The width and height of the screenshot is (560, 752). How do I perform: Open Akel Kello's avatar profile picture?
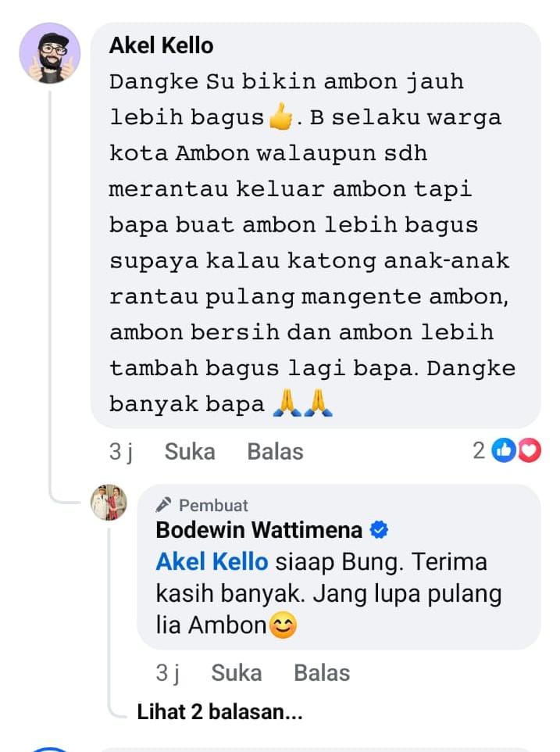tap(50, 53)
